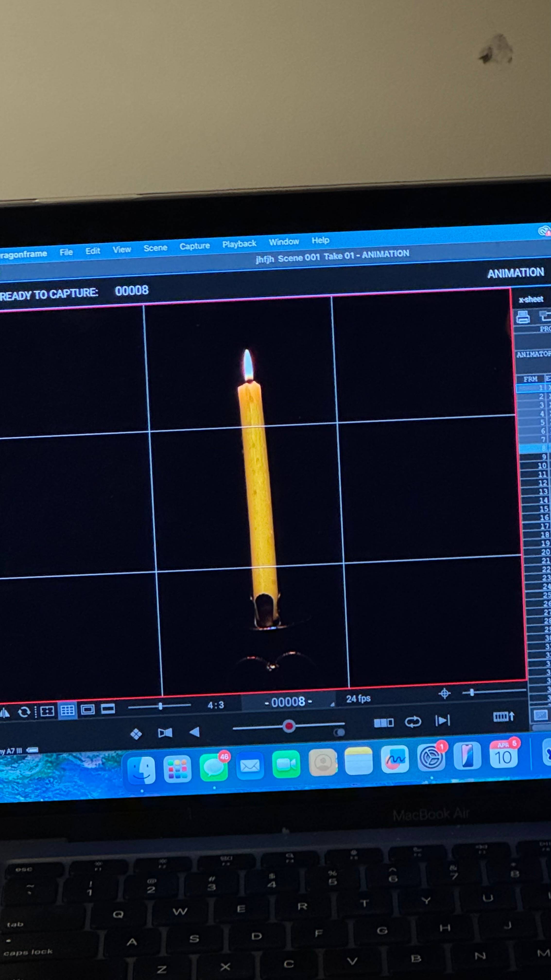Open the Help menu
This screenshot has height=980, width=551.
pos(320,240)
